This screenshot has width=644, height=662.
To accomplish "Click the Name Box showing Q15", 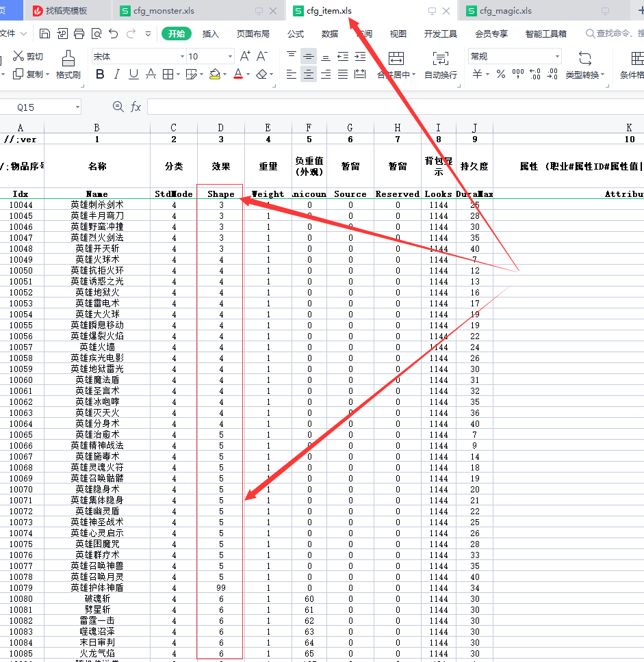I will tap(40, 107).
